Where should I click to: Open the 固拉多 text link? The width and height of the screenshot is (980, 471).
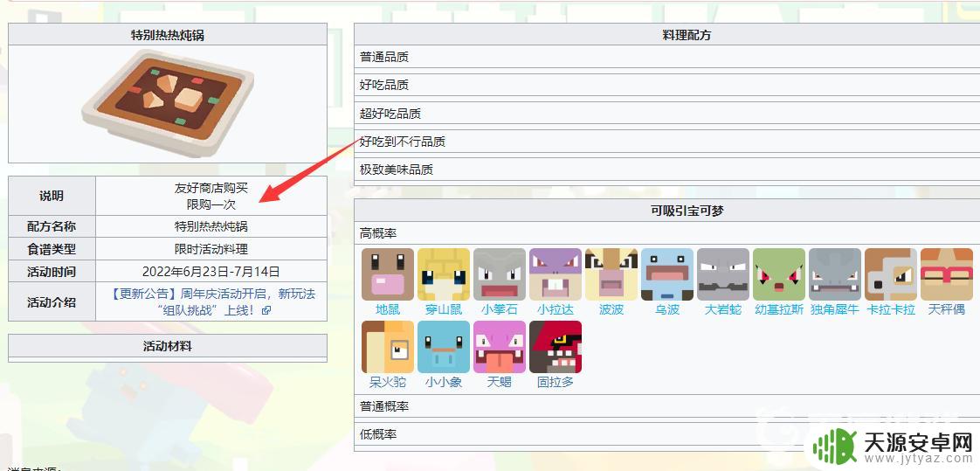(556, 382)
